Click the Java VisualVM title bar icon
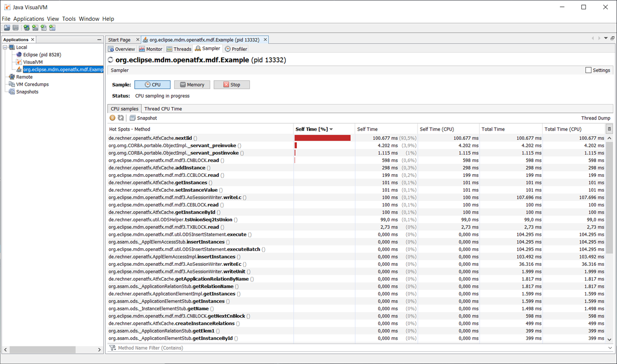Image resolution: width=617 pixels, height=364 pixels. [x=7, y=7]
